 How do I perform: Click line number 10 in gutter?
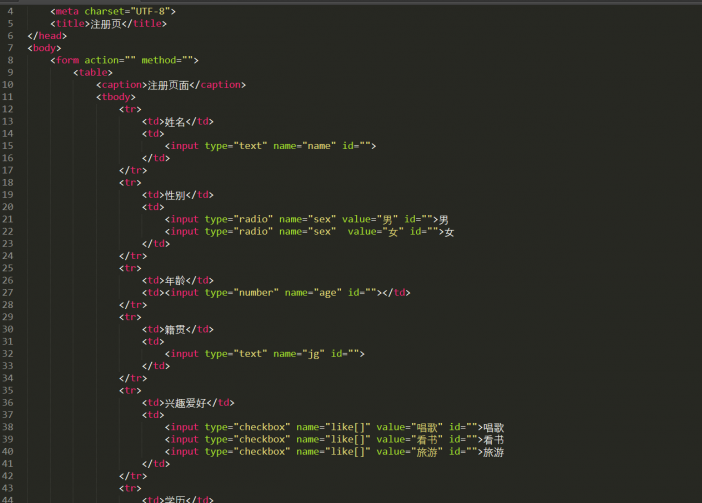coord(8,85)
